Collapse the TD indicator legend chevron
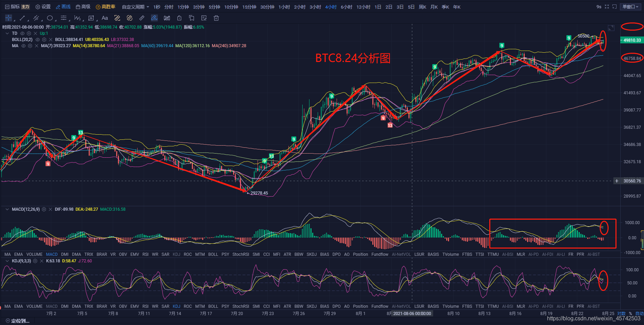This screenshot has width=644, height=325. click(x=7, y=33)
